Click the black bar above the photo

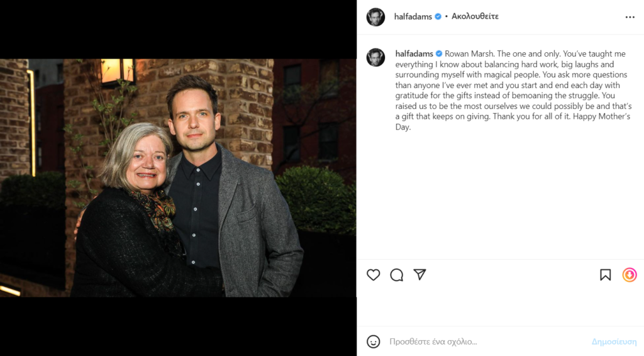click(178, 30)
